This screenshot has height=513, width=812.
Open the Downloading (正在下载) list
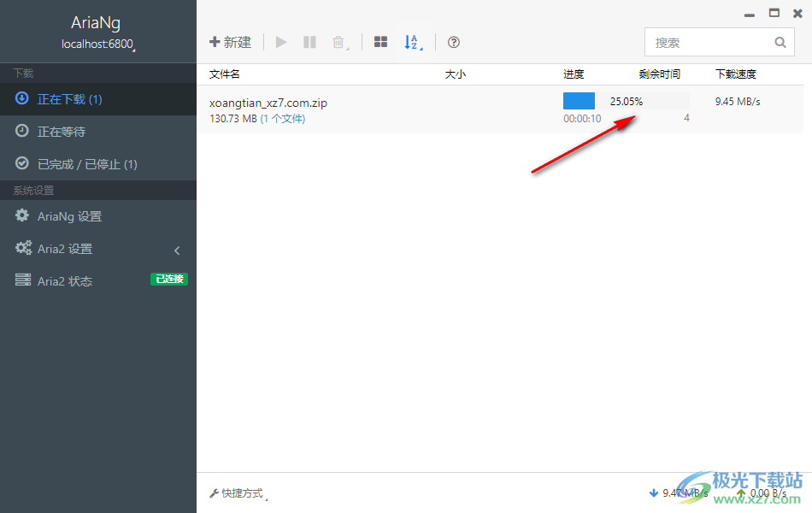[98, 99]
